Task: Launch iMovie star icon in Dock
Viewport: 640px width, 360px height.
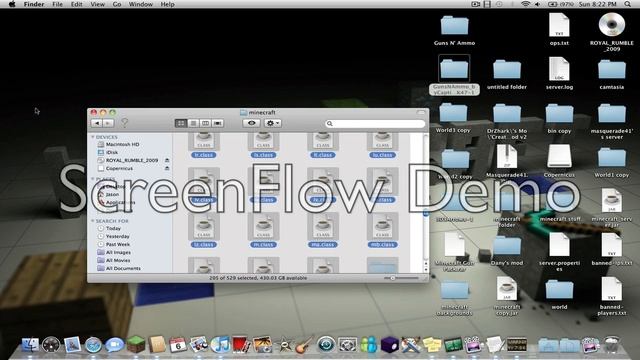Action: 284,345
